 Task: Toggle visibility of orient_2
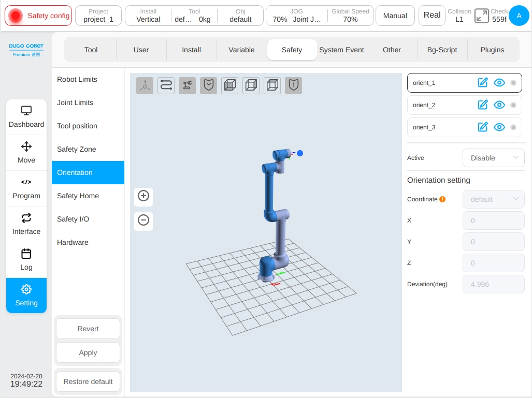(499, 105)
